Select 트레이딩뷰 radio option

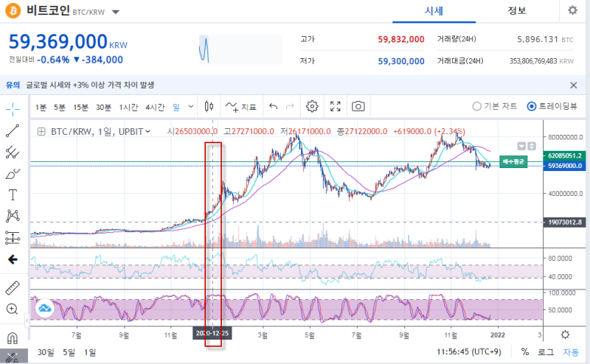[552, 106]
